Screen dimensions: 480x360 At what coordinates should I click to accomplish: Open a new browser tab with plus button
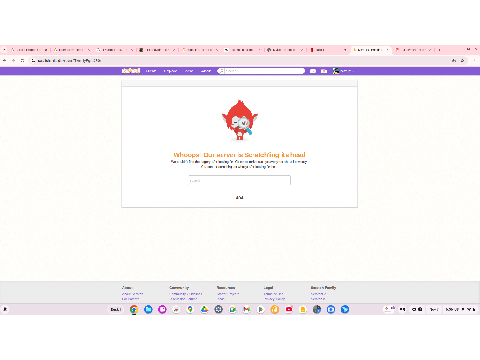point(440,50)
